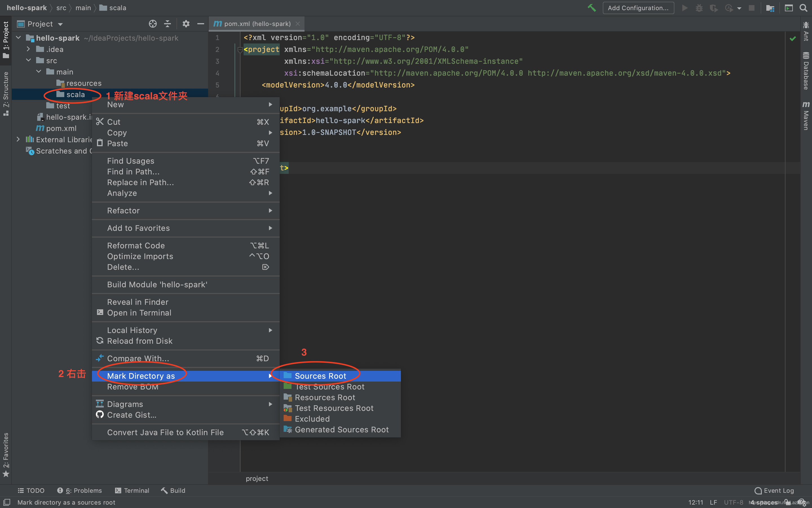
Task: Open the Analyze submenu
Action: click(186, 193)
